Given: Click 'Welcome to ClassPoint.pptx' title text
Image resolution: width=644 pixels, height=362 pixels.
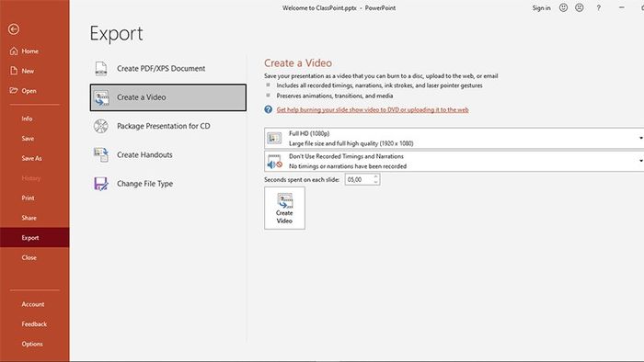Looking at the screenshot, I should pos(319,7).
